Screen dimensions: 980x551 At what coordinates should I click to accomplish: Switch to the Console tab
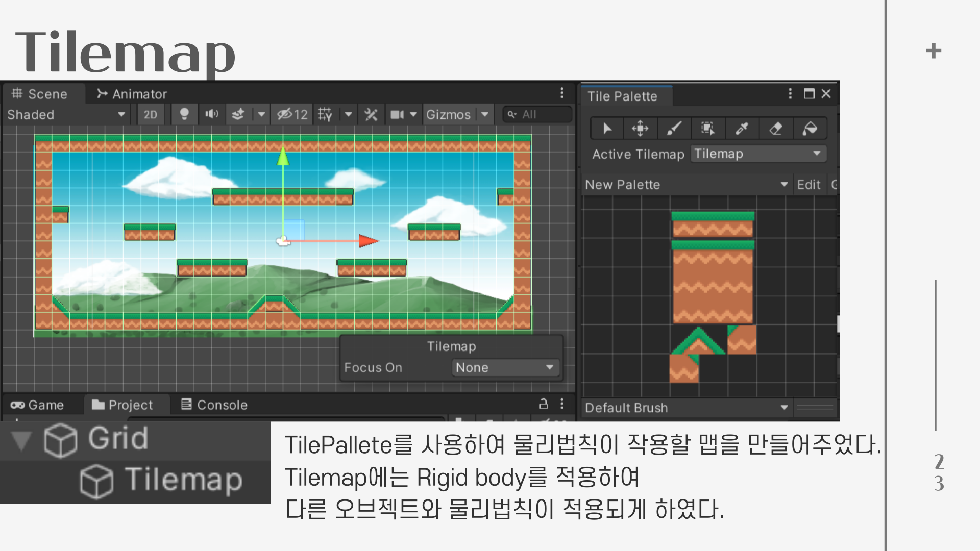click(214, 405)
